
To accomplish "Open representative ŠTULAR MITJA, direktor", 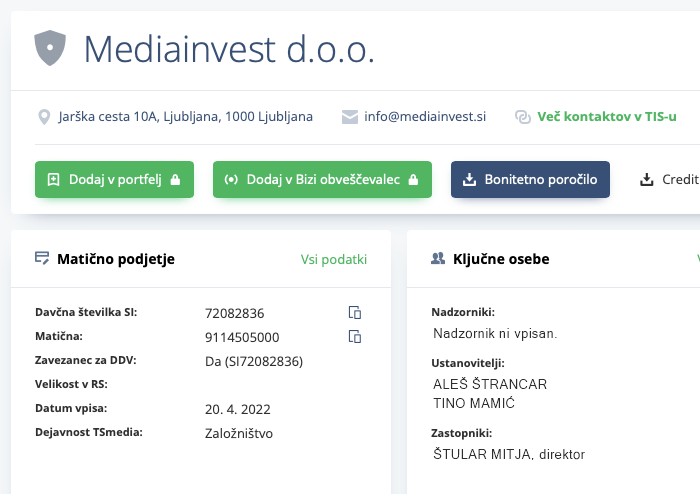I will (509, 454).
